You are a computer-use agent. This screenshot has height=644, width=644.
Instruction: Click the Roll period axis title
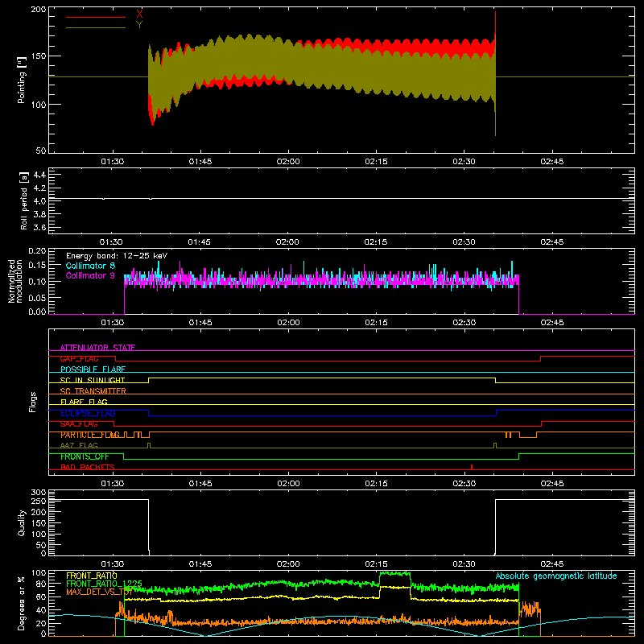coord(23,200)
